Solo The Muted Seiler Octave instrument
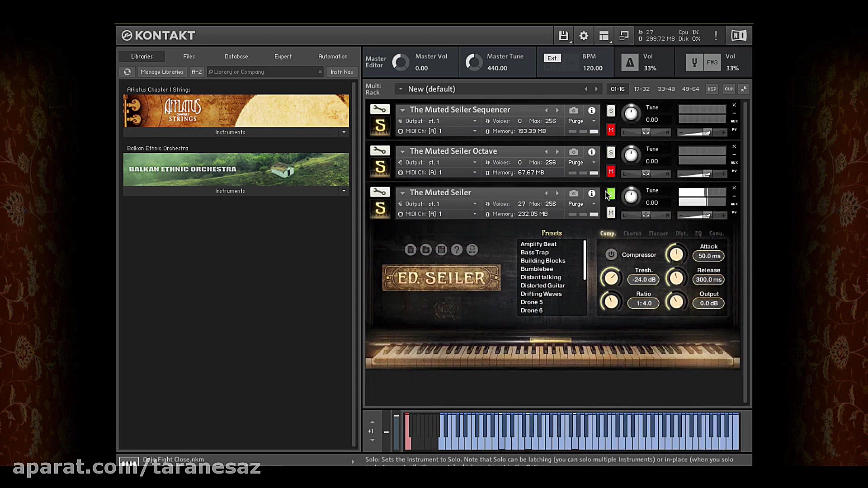Screen dimensions: 868x488 (x=611, y=152)
